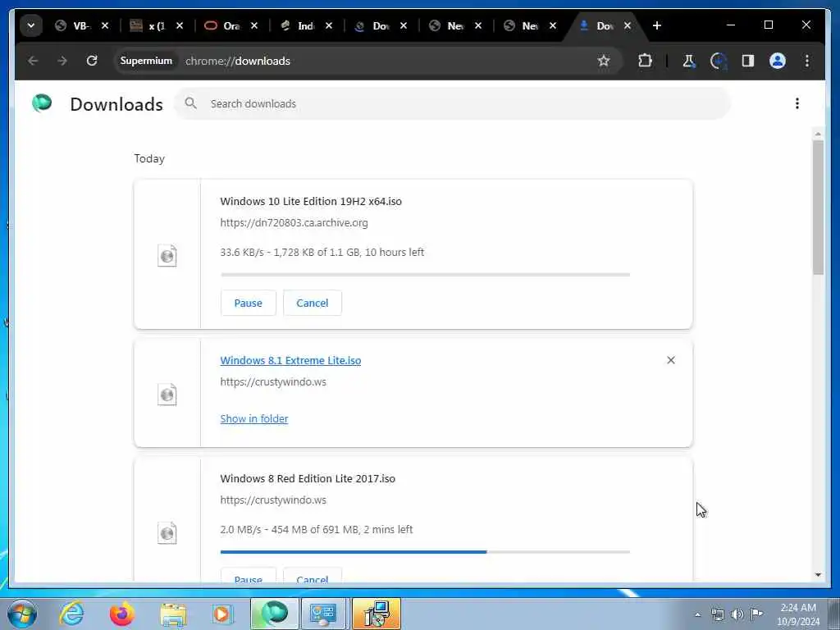Switch to the Supermium taskbar button

(x=274, y=614)
